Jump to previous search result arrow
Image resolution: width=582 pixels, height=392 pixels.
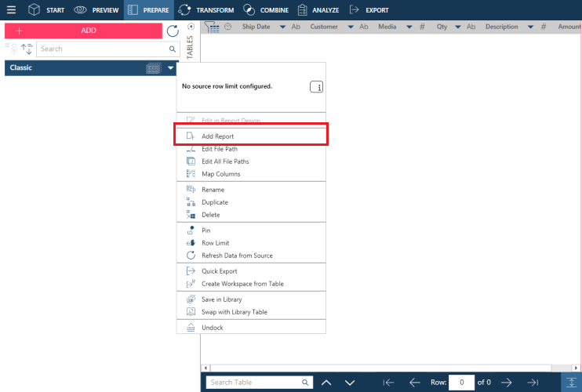[326, 383]
